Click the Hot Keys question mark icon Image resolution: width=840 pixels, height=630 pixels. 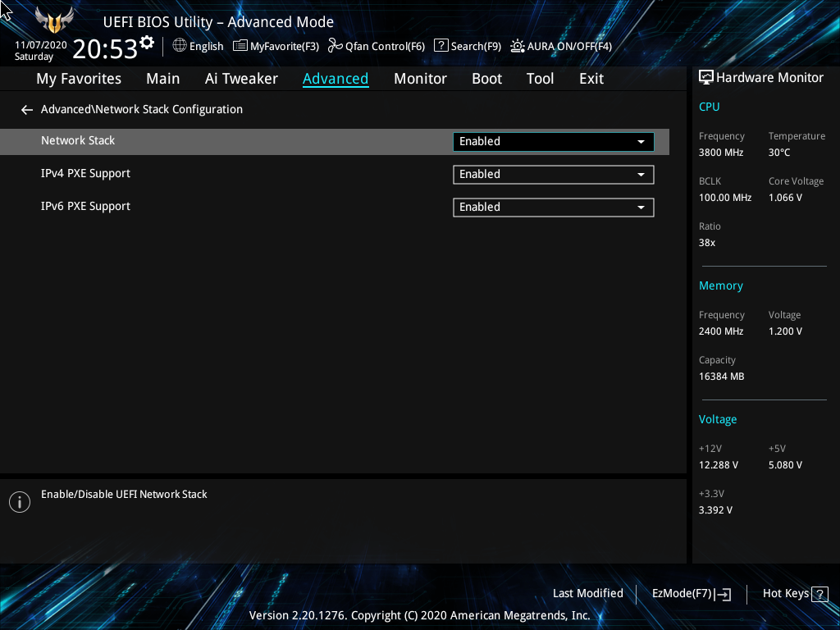819,594
